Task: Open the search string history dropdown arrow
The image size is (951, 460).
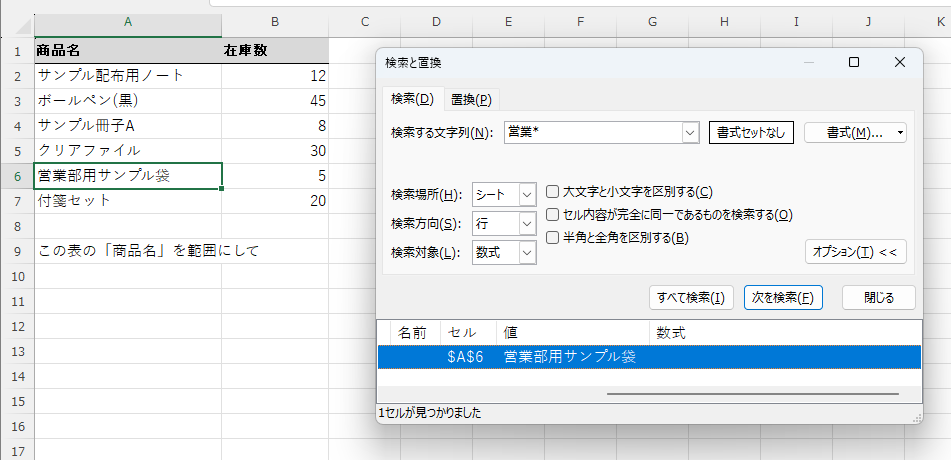Action: (691, 132)
